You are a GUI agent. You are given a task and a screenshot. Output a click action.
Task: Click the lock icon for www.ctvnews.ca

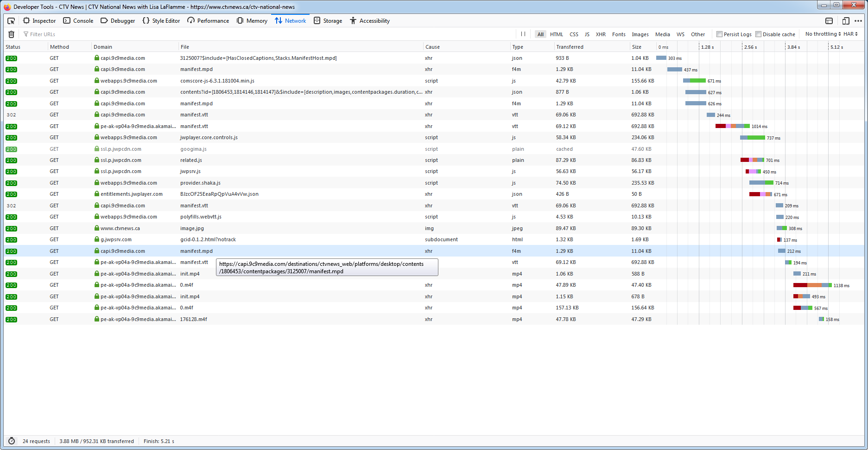click(x=97, y=228)
